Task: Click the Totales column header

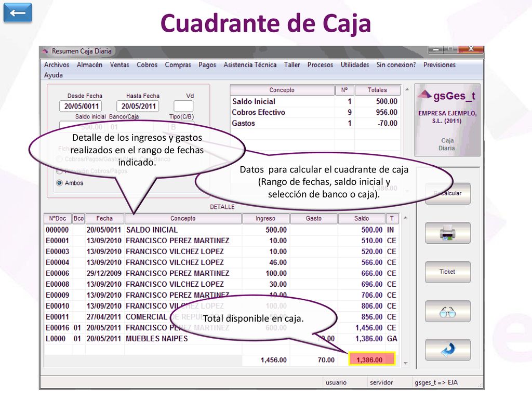Action: [377, 90]
